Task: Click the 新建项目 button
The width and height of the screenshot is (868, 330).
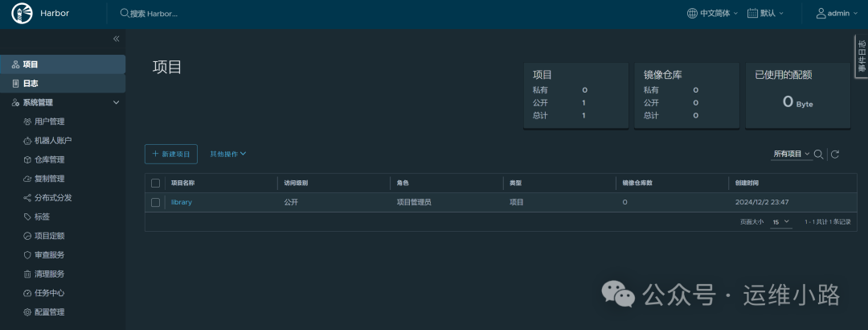Action: pyautogui.click(x=171, y=155)
